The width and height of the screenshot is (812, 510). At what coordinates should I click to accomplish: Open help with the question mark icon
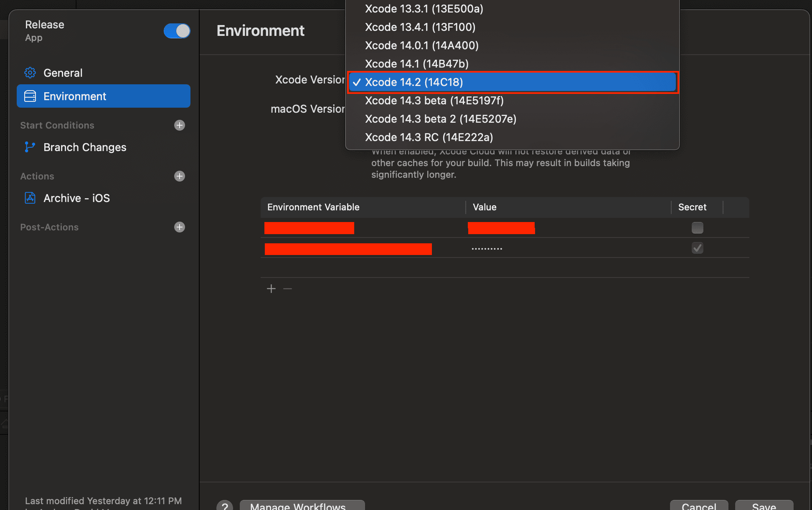[225, 506]
